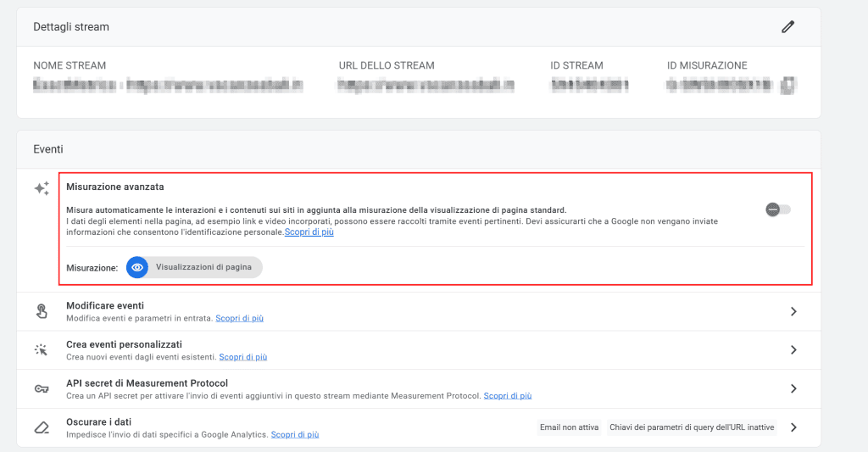Follow Scopri di più link for Oscurare i dati
Viewport: 868px width, 452px height.
pyautogui.click(x=295, y=434)
